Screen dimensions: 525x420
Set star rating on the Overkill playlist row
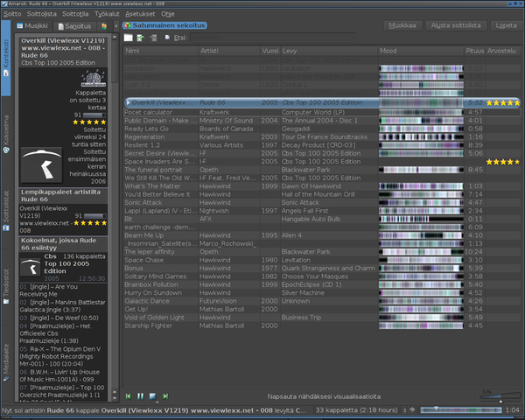coord(503,103)
